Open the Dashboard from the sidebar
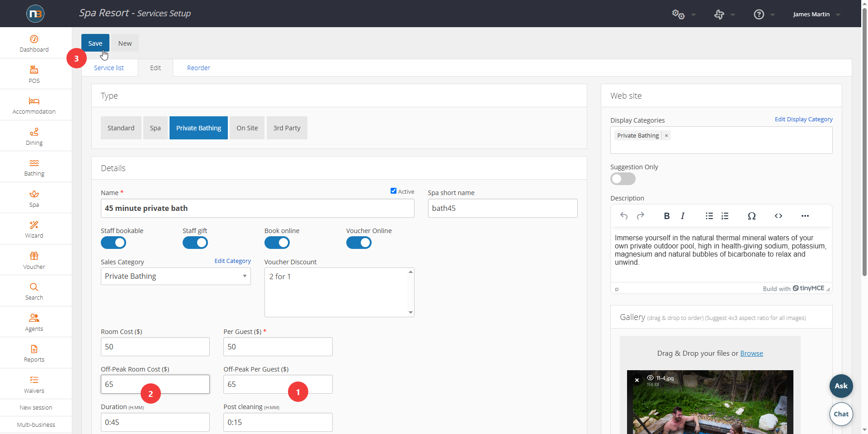The width and height of the screenshot is (868, 434). (x=34, y=43)
